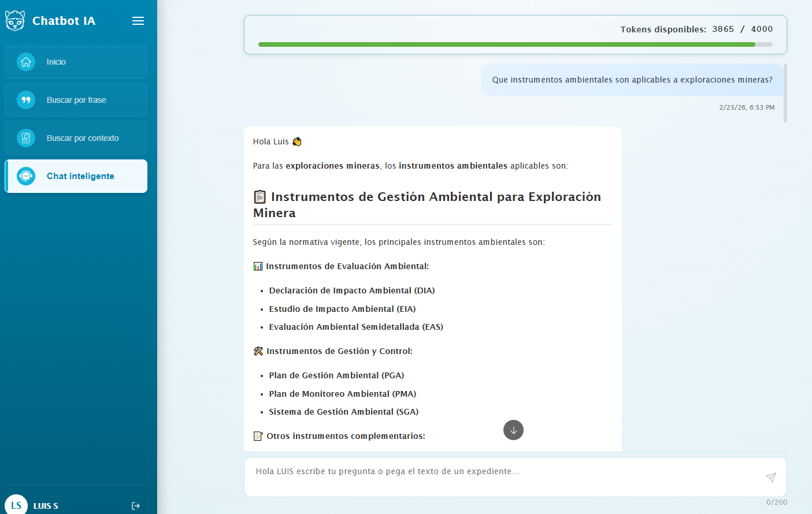Click the Chatbot IA title text
812x514 pixels.
(64, 21)
